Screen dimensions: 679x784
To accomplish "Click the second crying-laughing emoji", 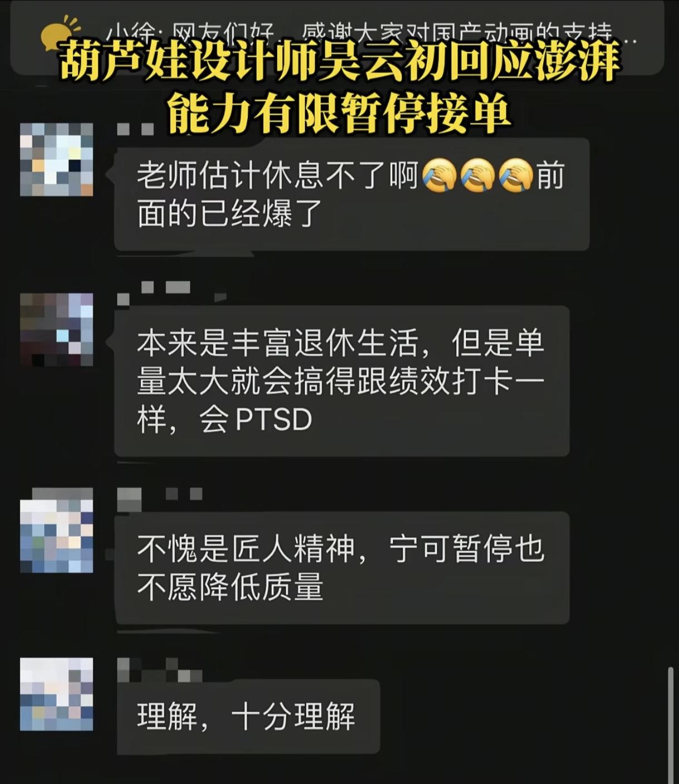I will point(478,175).
